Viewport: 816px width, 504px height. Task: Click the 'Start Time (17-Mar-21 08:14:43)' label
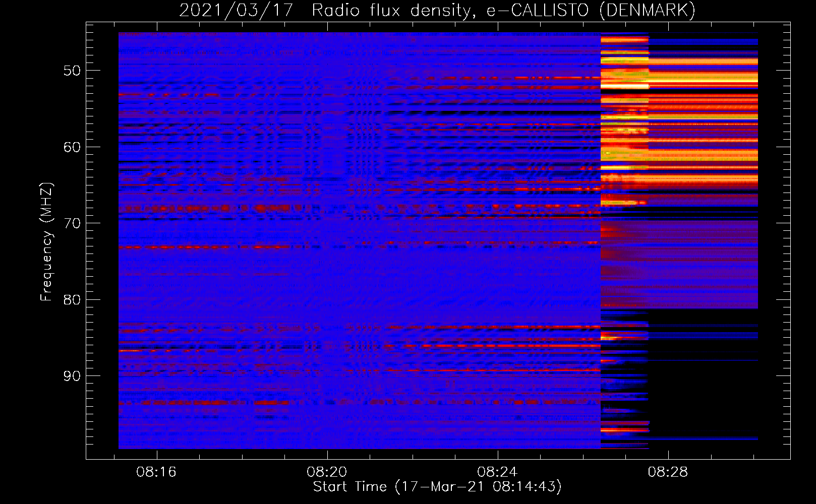(437, 487)
